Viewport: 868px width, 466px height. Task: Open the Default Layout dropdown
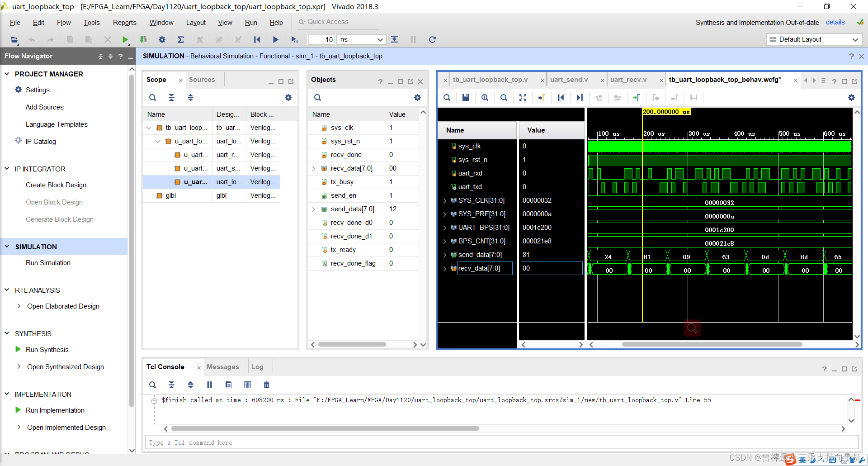(x=814, y=40)
